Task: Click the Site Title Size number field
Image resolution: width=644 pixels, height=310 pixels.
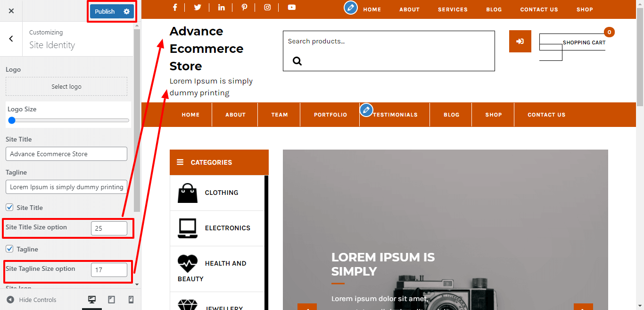Action: [x=109, y=228]
